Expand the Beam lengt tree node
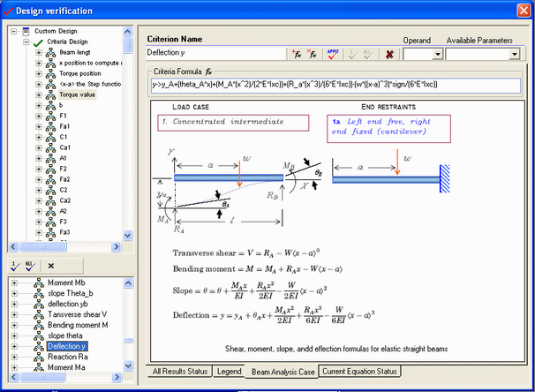535x392 pixels. pos(39,53)
